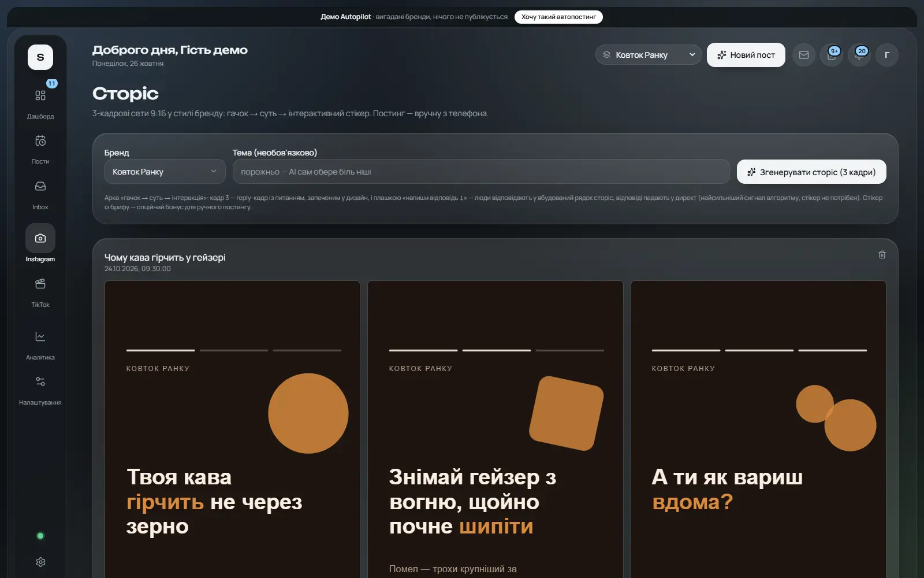
Task: Click the green status dot in sidebar
Action: tap(40, 536)
